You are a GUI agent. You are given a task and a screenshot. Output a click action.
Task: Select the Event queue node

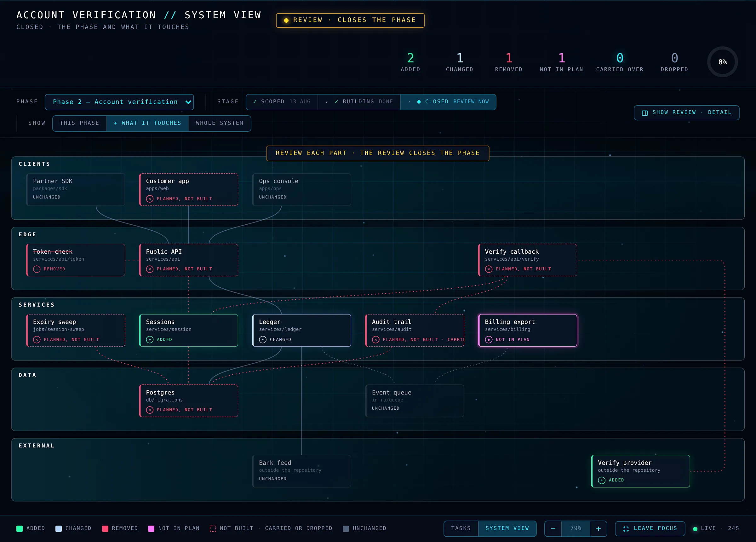point(415,401)
